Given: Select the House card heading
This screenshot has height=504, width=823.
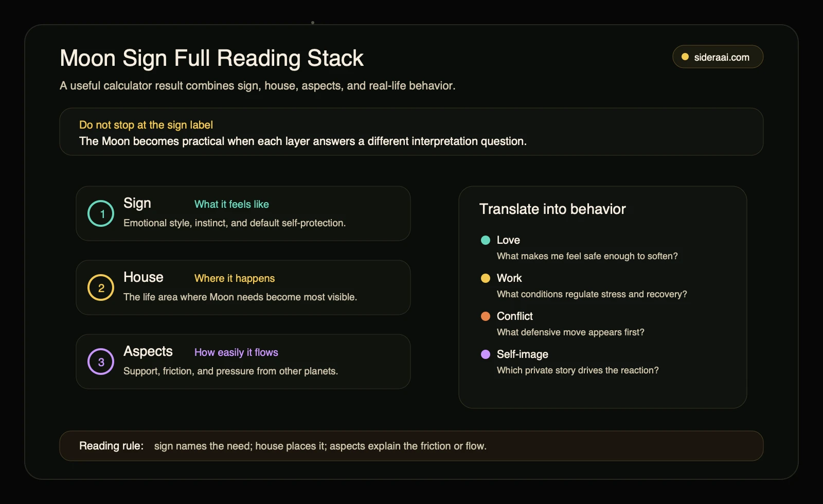Looking at the screenshot, I should pyautogui.click(x=144, y=277).
